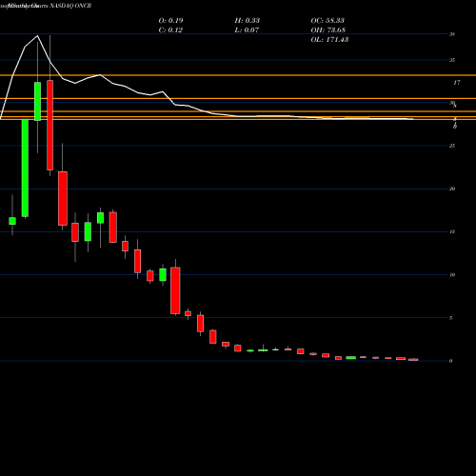Click the 0 price axis label
This screenshot has height=476, width=476.
451,361
